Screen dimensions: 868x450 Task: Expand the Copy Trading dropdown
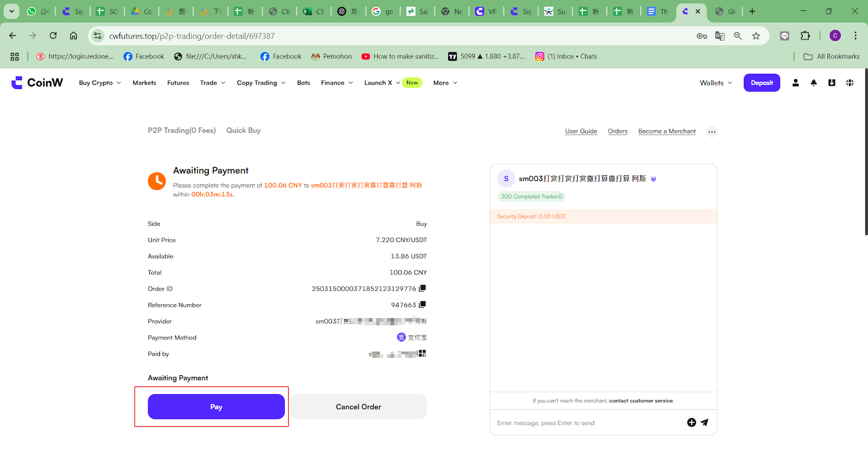tap(261, 83)
